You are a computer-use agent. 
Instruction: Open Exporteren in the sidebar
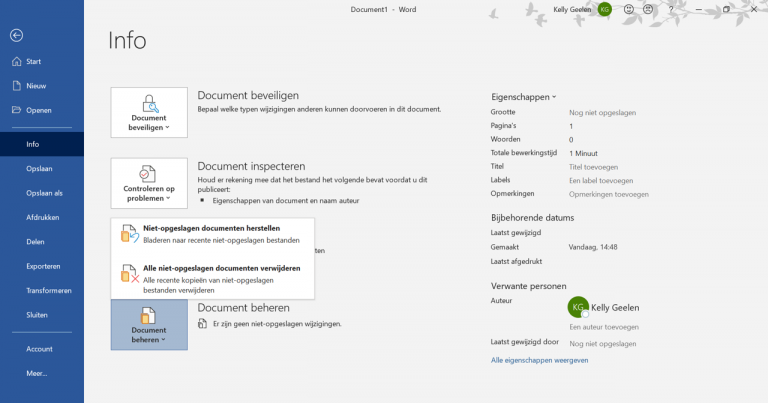tap(42, 266)
